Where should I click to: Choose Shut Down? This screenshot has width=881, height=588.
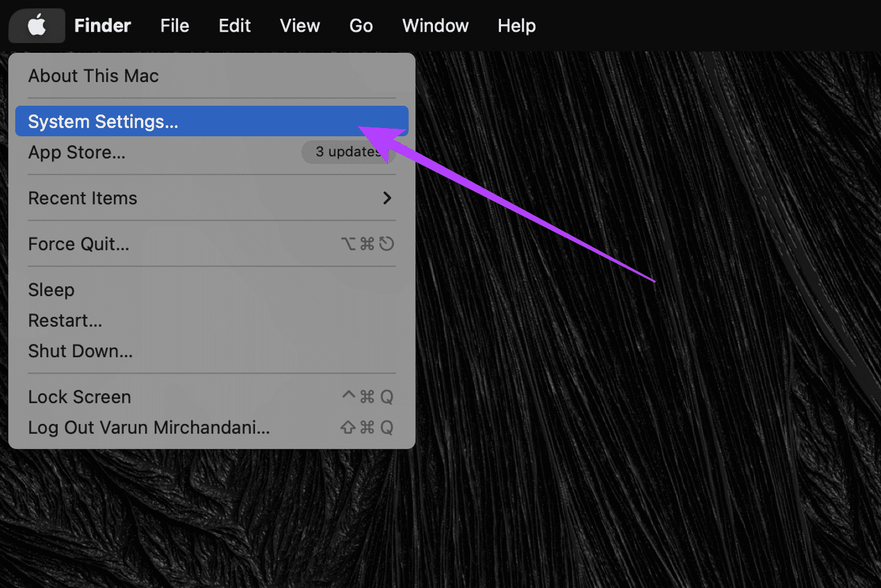coord(80,351)
